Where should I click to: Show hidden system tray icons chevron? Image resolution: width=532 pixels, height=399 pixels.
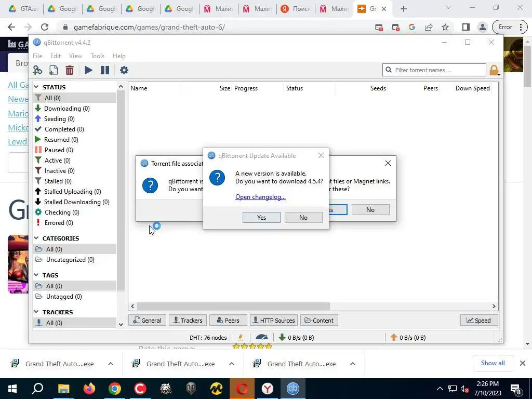440,389
